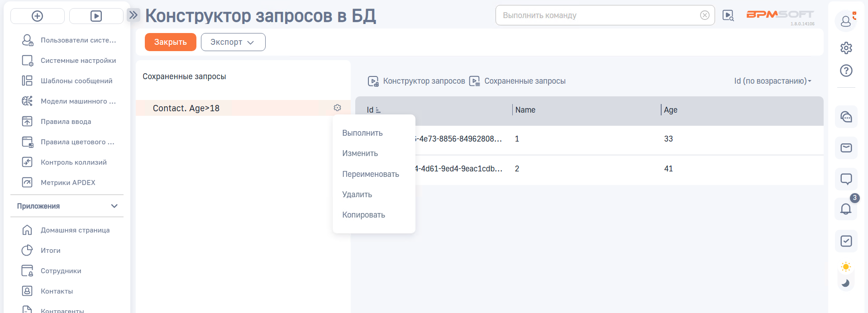Click Name cell with value 1
The image size is (868, 313).
pos(517,139)
